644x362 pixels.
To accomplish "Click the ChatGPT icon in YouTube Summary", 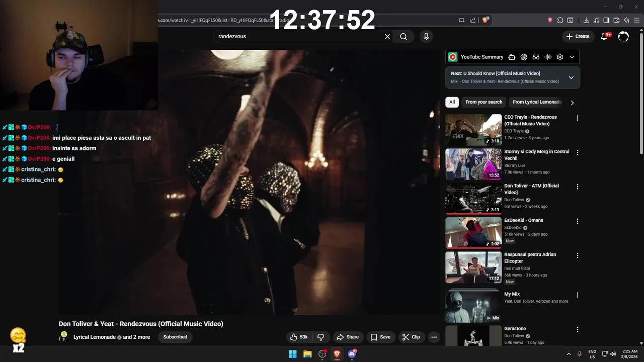I will pyautogui.click(x=524, y=57).
